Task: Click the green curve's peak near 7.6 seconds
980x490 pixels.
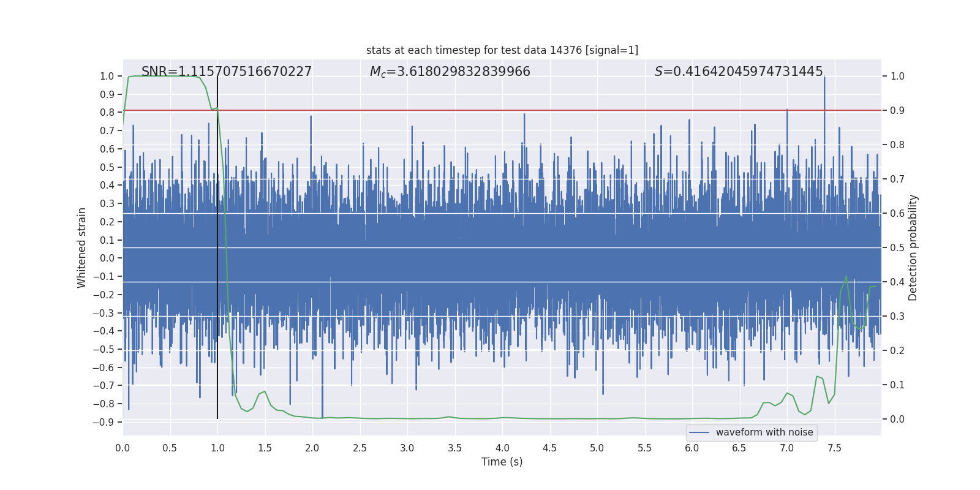Action: tap(846, 277)
